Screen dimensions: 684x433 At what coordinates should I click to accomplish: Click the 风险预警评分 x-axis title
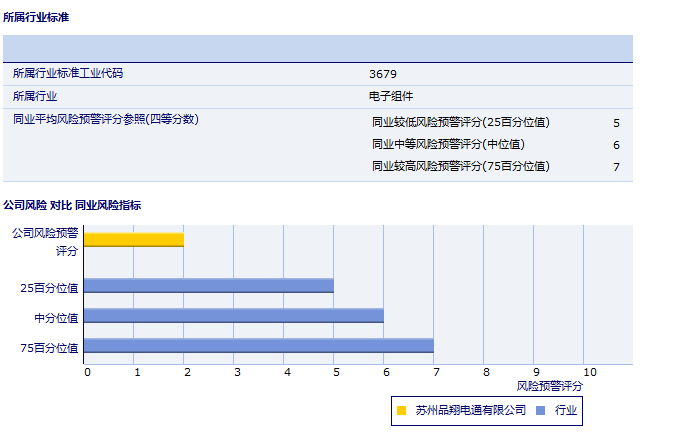(549, 385)
